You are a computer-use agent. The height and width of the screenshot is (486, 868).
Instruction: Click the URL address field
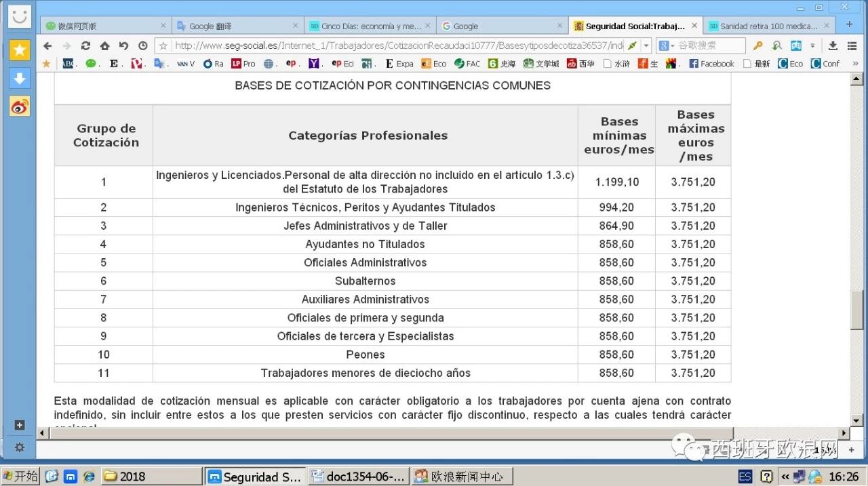click(398, 46)
